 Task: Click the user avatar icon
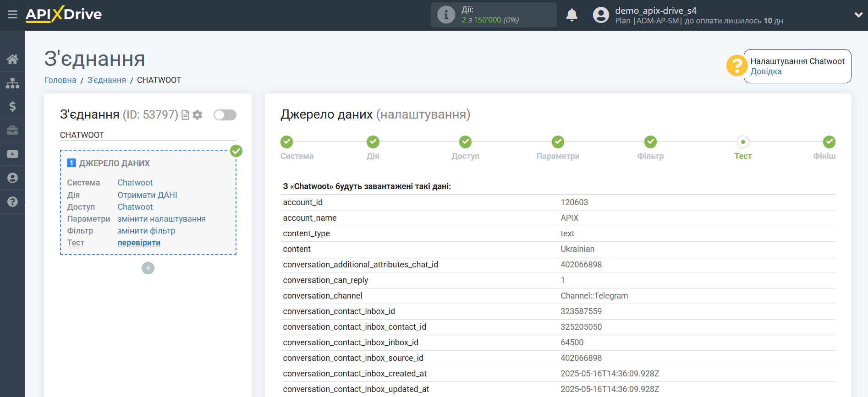tap(601, 15)
